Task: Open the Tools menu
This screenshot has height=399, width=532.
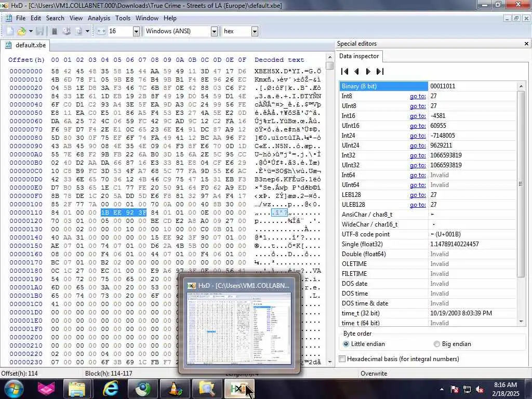Action: click(x=123, y=18)
